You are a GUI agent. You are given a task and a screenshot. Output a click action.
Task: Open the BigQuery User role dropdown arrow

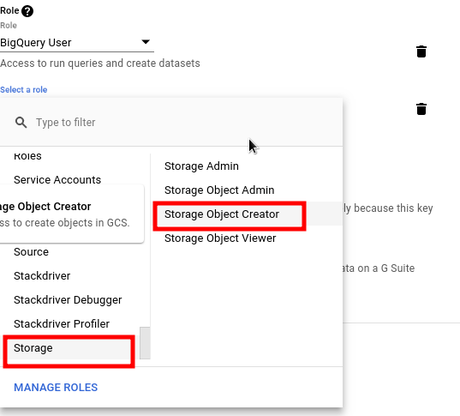[x=146, y=42]
